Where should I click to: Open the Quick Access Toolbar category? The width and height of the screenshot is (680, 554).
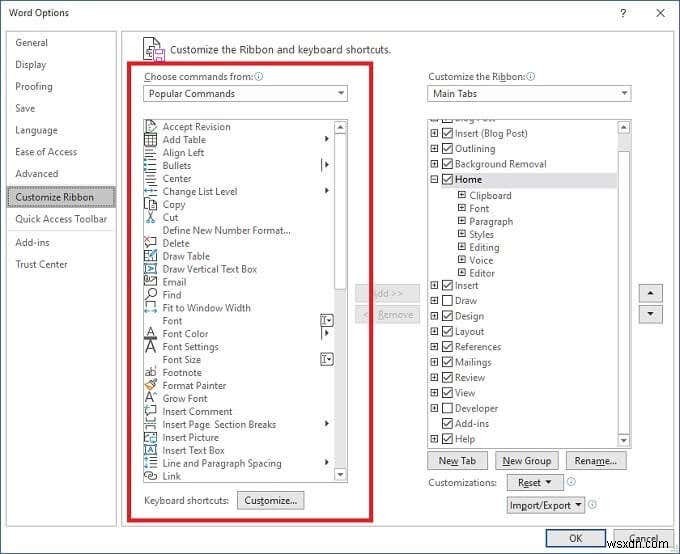61,219
